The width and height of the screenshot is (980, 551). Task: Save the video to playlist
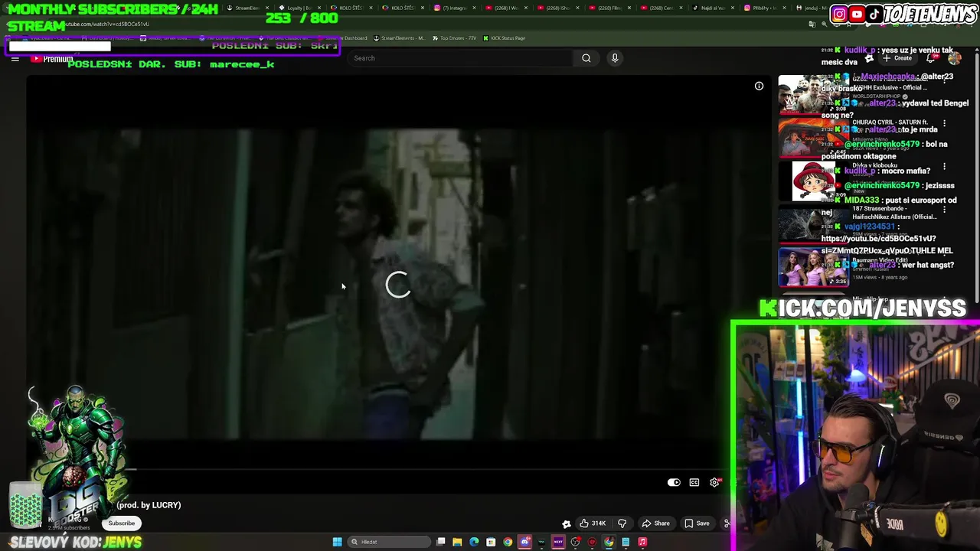pos(697,523)
